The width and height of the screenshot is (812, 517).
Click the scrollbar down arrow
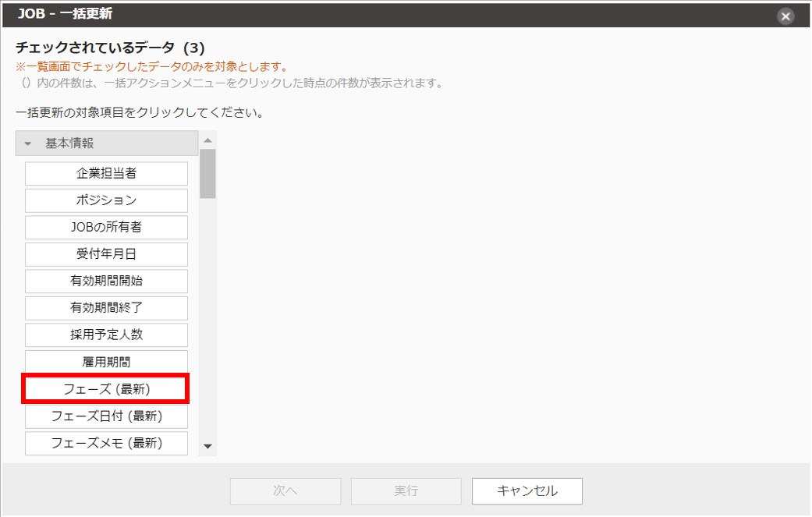pyautogui.click(x=207, y=447)
